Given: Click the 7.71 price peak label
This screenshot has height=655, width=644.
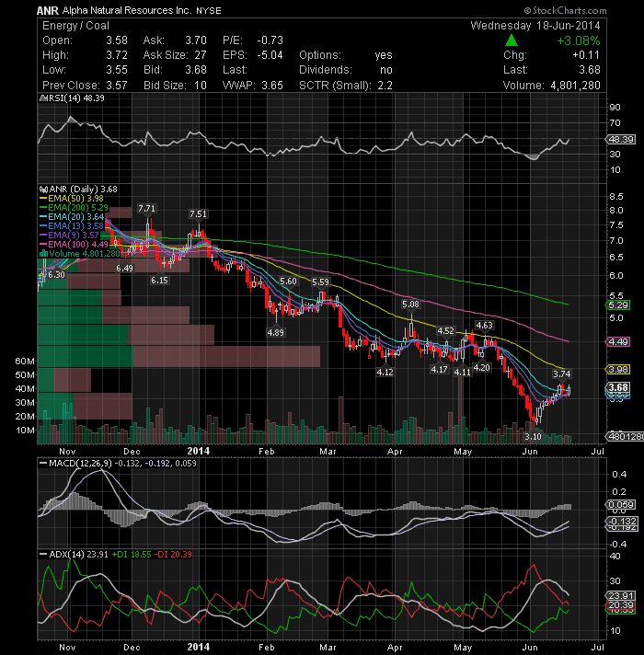Looking at the screenshot, I should pyautogui.click(x=146, y=209).
